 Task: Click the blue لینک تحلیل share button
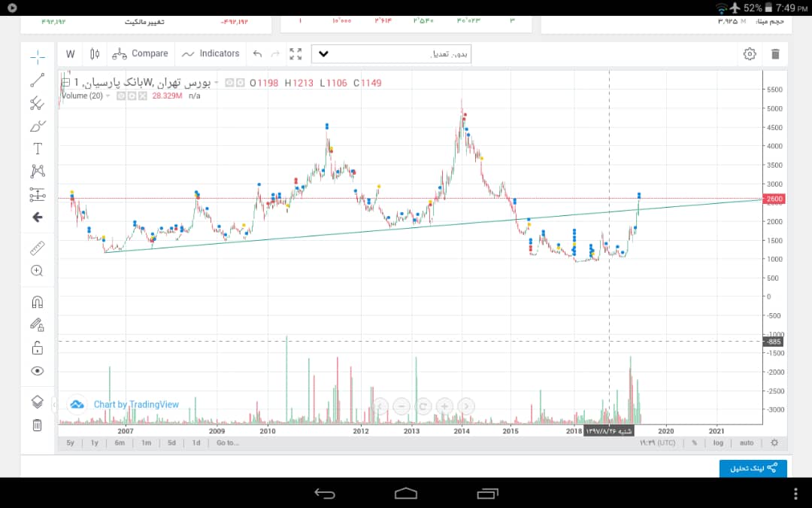(x=753, y=468)
